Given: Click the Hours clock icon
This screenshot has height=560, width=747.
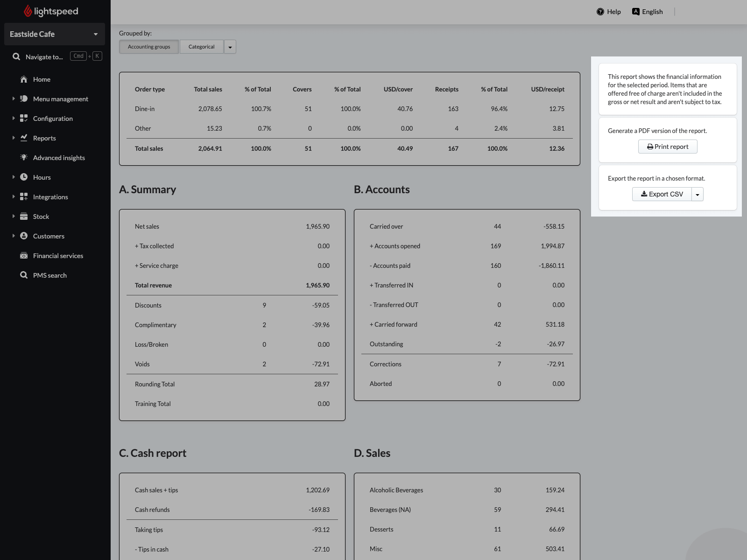Looking at the screenshot, I should [x=24, y=177].
